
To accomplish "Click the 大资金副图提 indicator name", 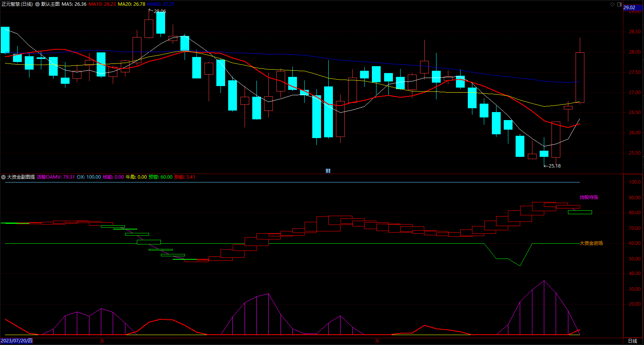I will tap(21, 177).
